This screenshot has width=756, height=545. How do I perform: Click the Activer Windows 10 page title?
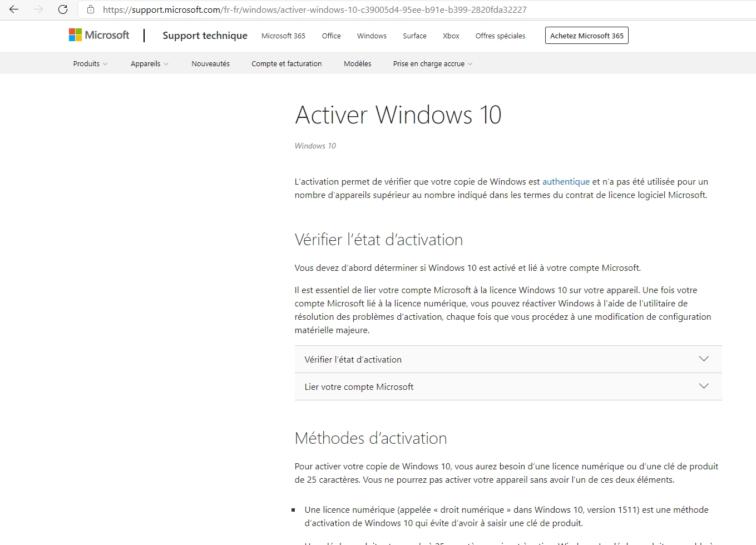[398, 115]
